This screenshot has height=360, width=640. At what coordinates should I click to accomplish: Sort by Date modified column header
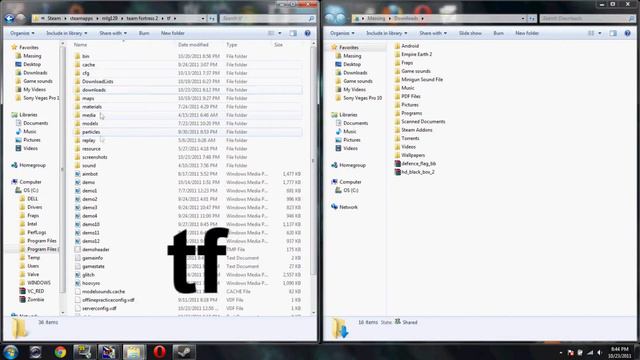point(193,44)
